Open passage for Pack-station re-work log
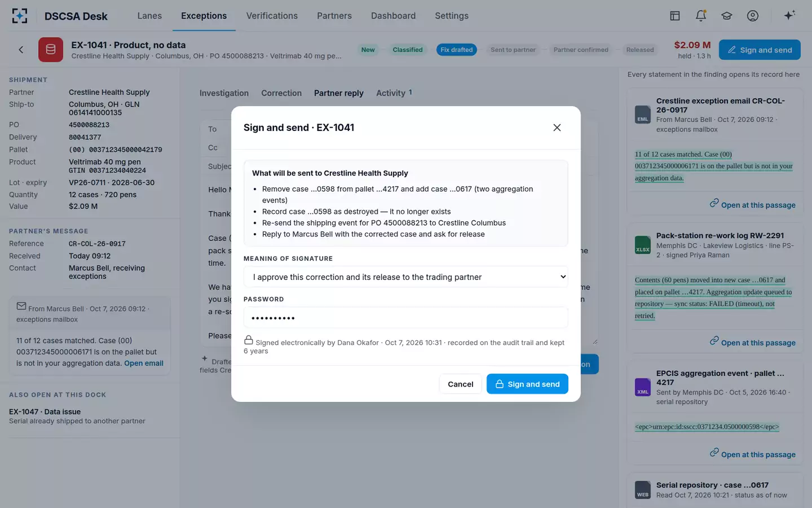 point(753,342)
